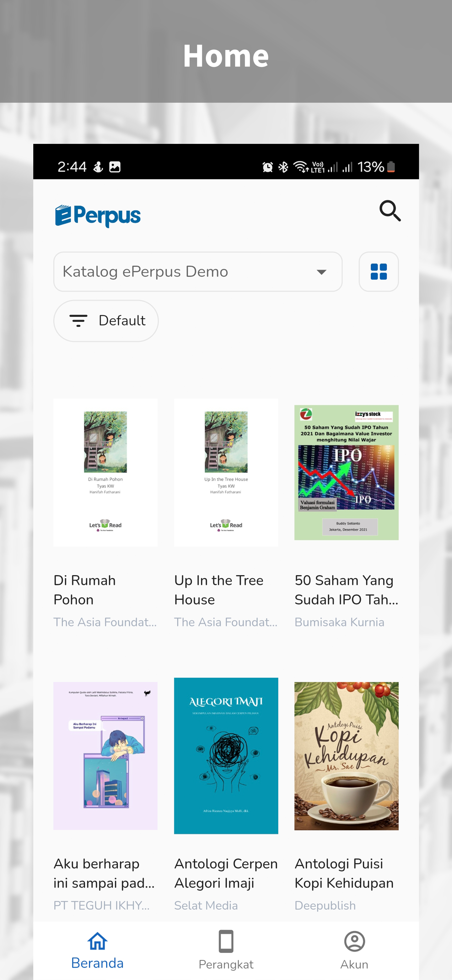The image size is (452, 980).
Task: Select Up In the Tree House cover
Action: (x=226, y=472)
